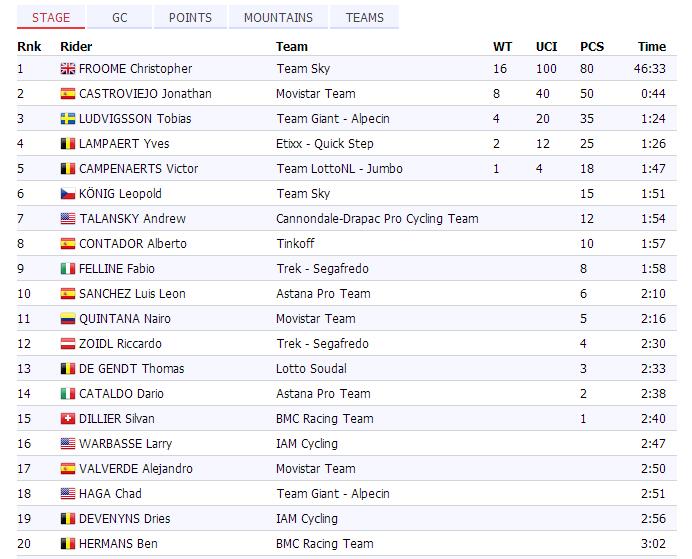692x559 pixels.
Task: Click the Czech flag beside König
Action: point(68,194)
